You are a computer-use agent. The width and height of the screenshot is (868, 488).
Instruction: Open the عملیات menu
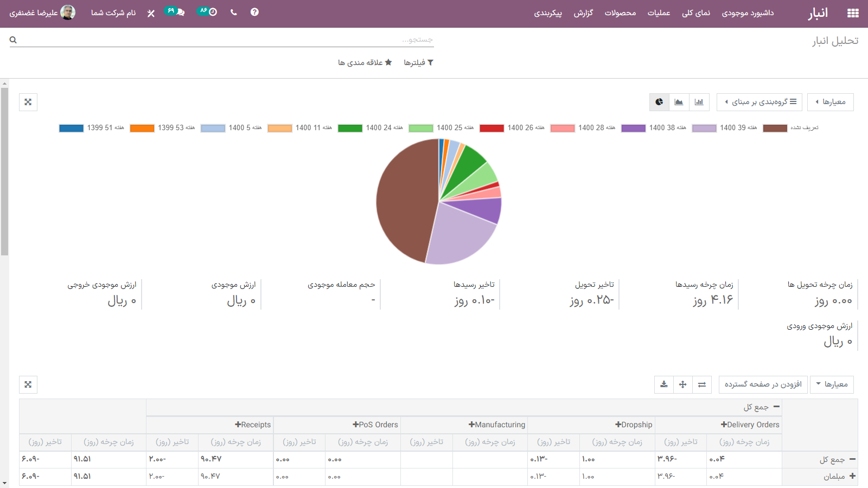[659, 13]
